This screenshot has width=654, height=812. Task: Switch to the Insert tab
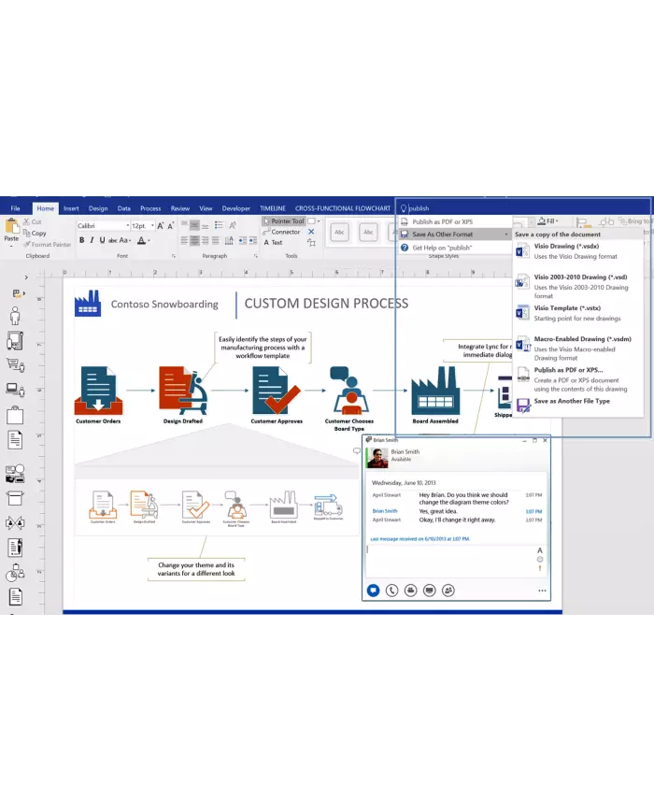click(x=71, y=208)
